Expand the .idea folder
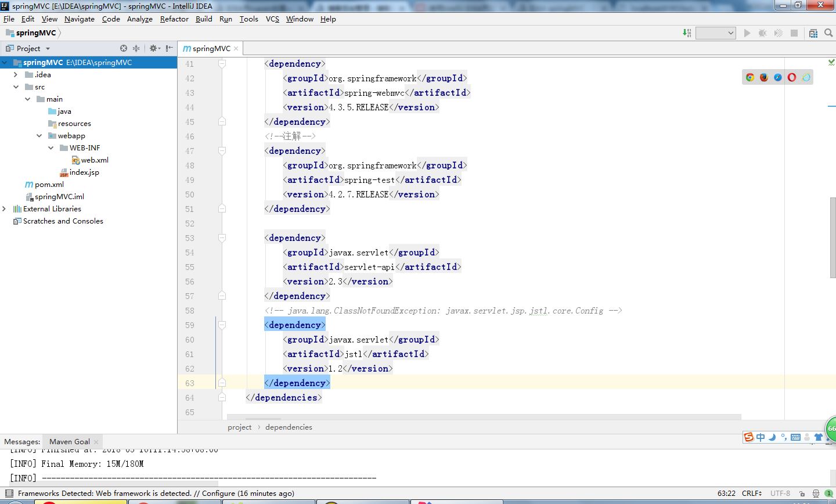The width and height of the screenshot is (836, 504). tap(16, 75)
